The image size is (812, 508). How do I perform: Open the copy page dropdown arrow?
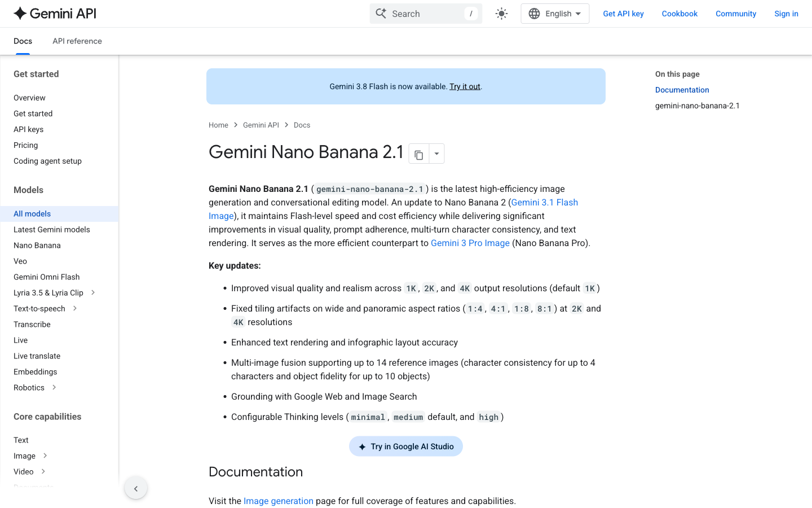click(436, 154)
